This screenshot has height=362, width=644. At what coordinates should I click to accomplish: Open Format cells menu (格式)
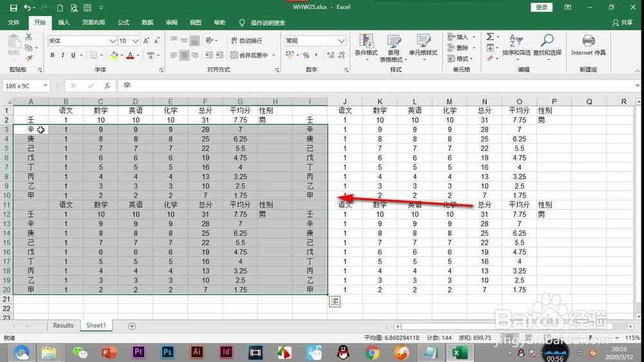point(459,59)
